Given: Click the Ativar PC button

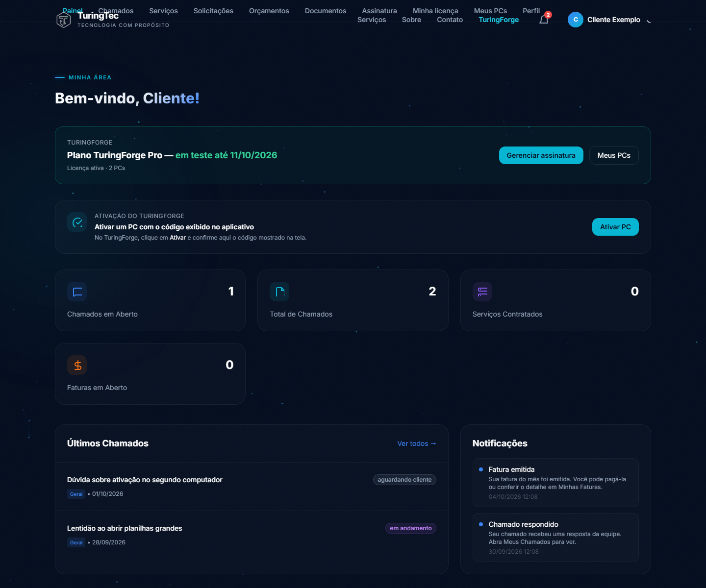Looking at the screenshot, I should [615, 227].
